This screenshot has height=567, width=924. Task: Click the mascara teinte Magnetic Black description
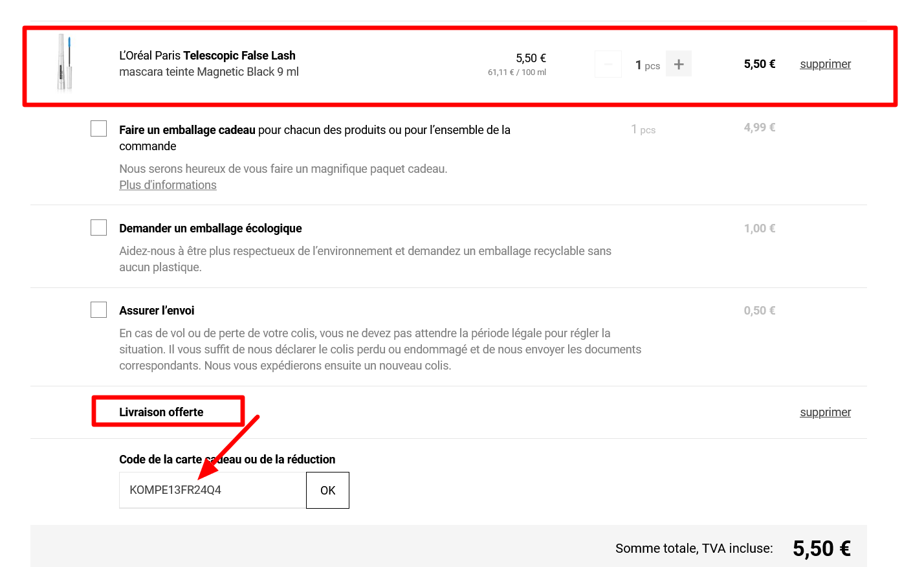[x=208, y=72]
